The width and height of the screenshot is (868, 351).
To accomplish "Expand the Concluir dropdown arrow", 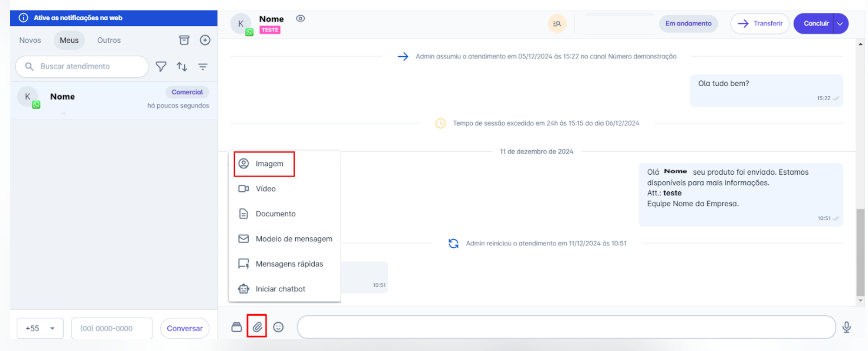I will (x=840, y=24).
